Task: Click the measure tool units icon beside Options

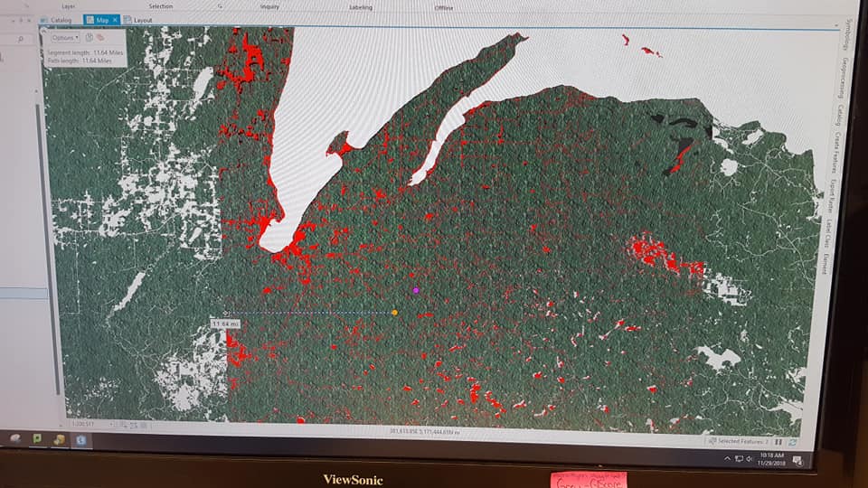Action: [x=90, y=38]
